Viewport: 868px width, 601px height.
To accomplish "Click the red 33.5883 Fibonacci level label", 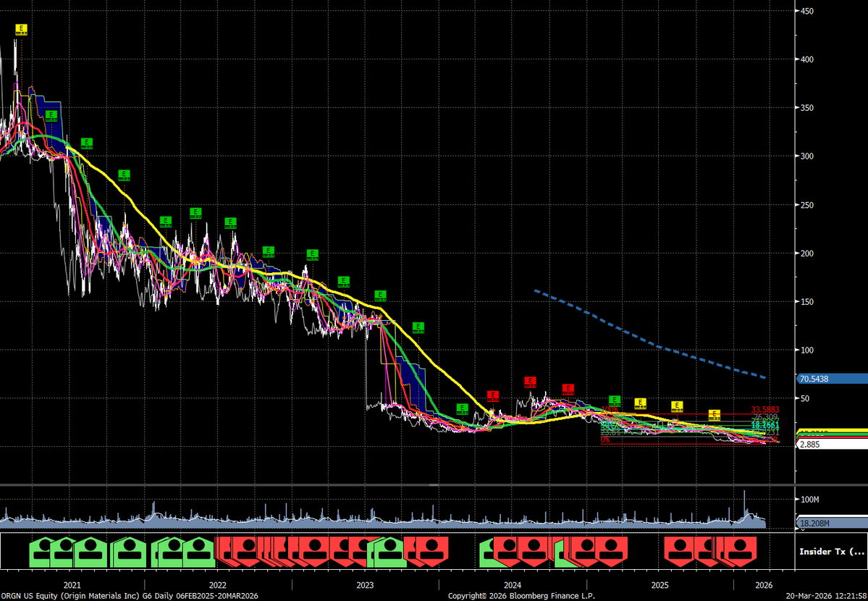I will (x=765, y=410).
